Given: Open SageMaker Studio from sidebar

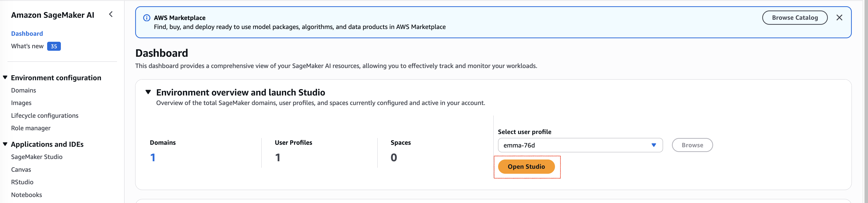Looking at the screenshot, I should pos(37,157).
